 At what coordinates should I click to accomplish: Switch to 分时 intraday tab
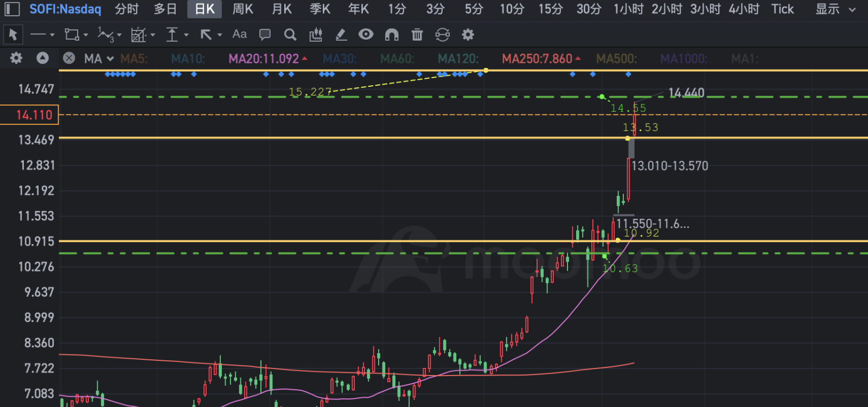tap(126, 9)
